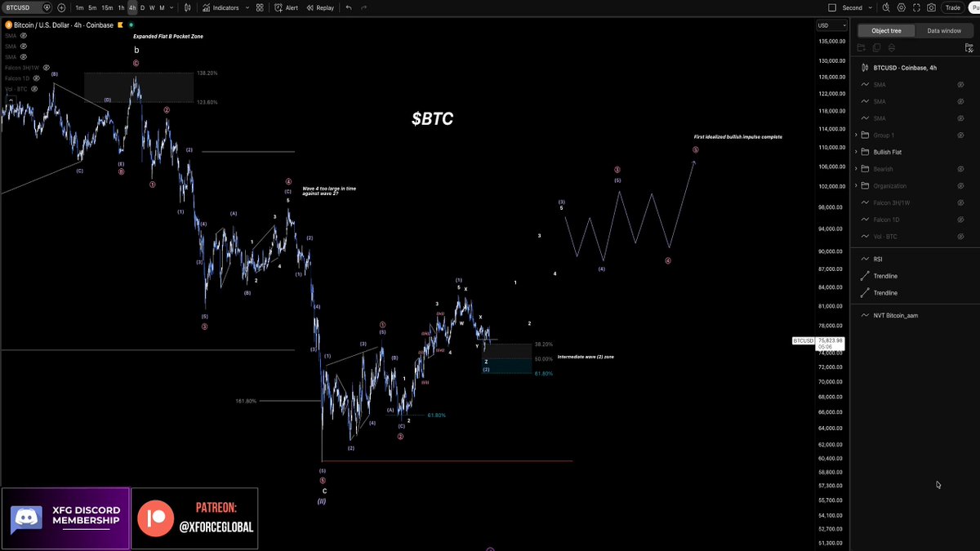Open the Indicators dialog

coord(220,7)
